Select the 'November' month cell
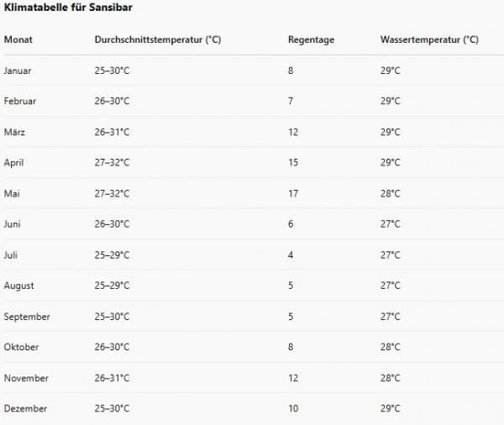The height and width of the screenshot is (425, 504). coord(26,378)
